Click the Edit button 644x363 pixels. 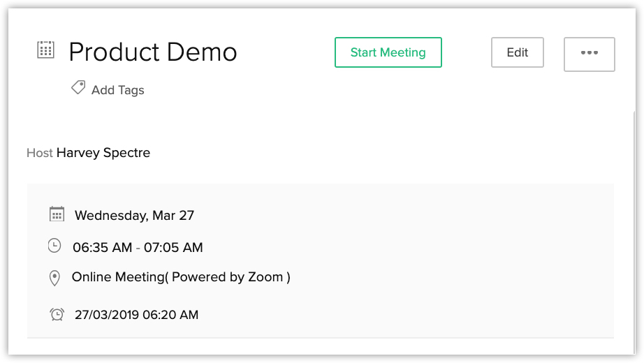coord(517,52)
